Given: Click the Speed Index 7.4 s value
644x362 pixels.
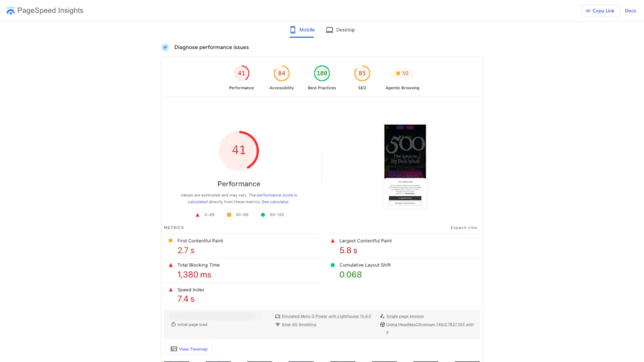Looking at the screenshot, I should [x=186, y=299].
